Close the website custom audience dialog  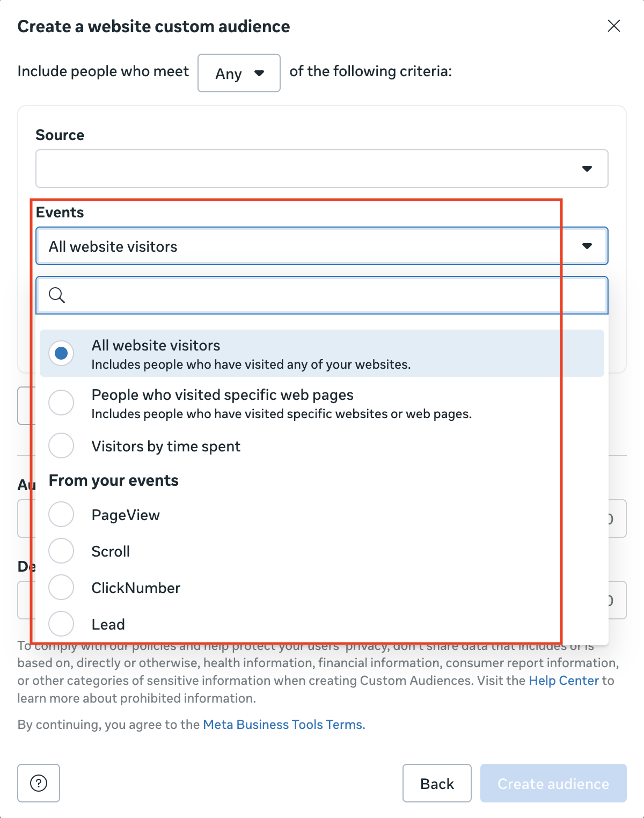pos(613,26)
